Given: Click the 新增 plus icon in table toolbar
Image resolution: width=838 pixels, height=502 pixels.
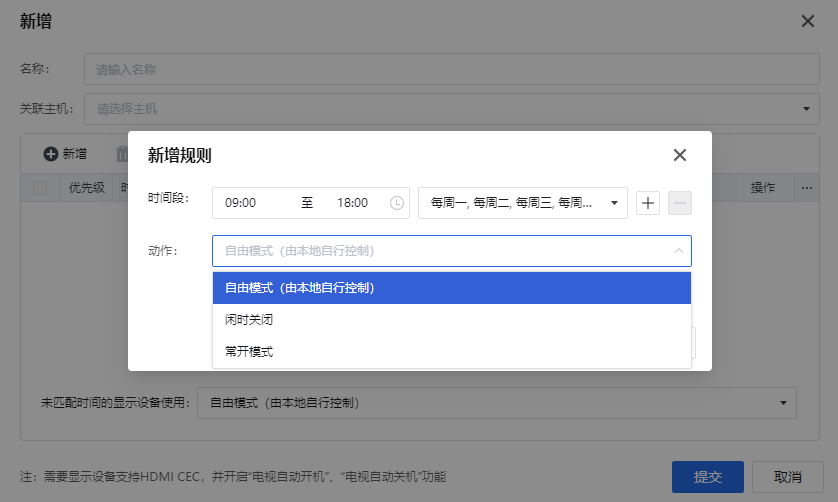Looking at the screenshot, I should (x=50, y=154).
